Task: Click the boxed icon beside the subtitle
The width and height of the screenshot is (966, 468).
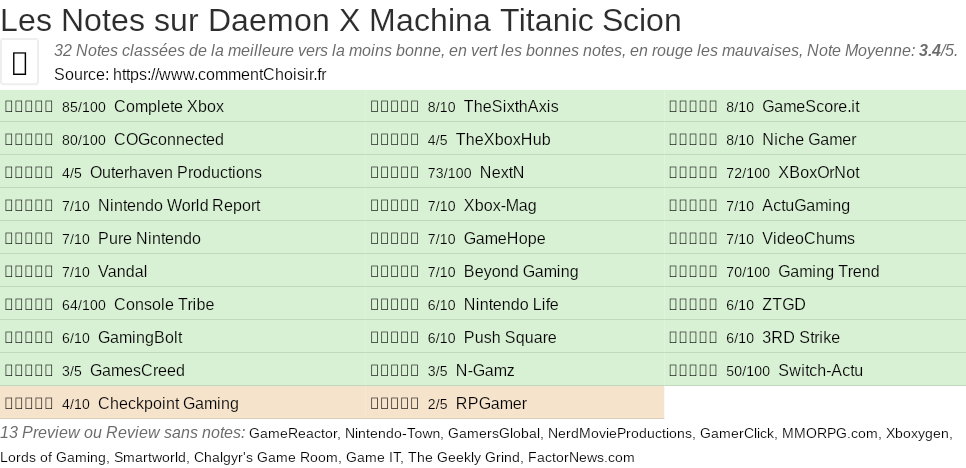Action: (x=20, y=63)
